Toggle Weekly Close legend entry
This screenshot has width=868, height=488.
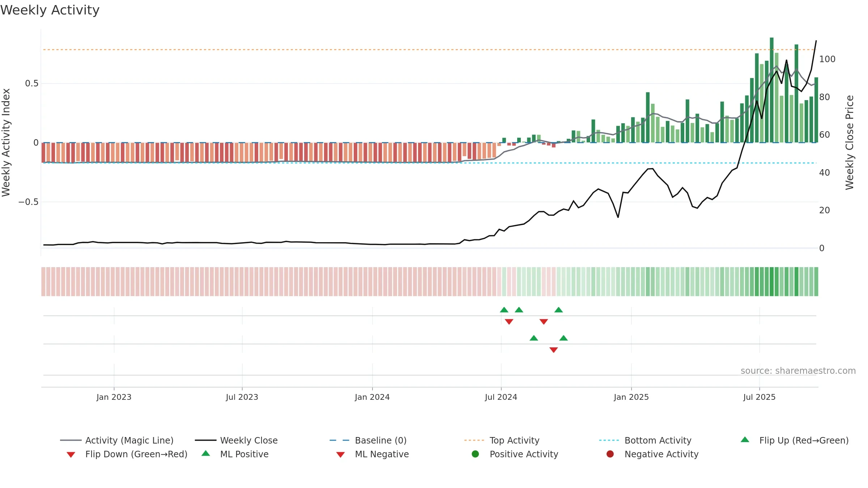point(236,440)
